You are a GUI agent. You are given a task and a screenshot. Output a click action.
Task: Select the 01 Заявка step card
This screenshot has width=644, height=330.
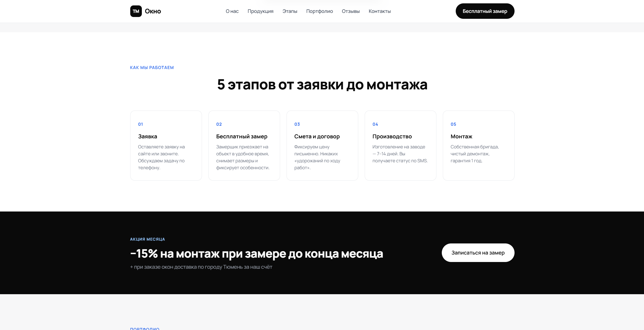point(166,146)
